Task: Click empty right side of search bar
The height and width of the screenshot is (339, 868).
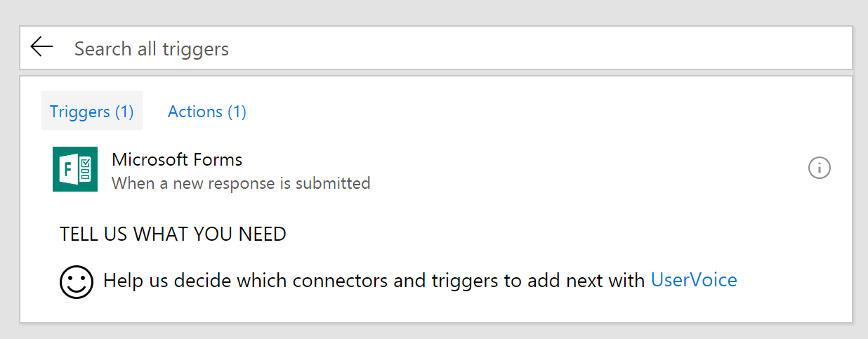Action: (702, 48)
